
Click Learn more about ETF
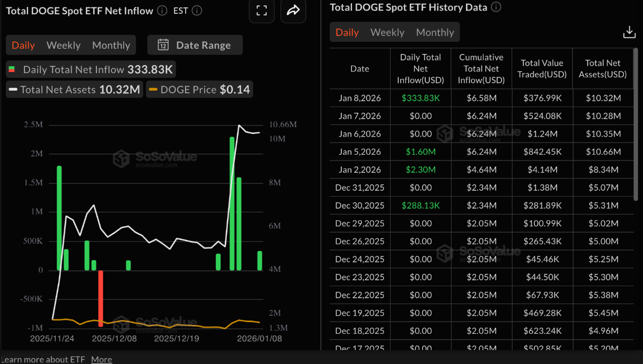42,359
